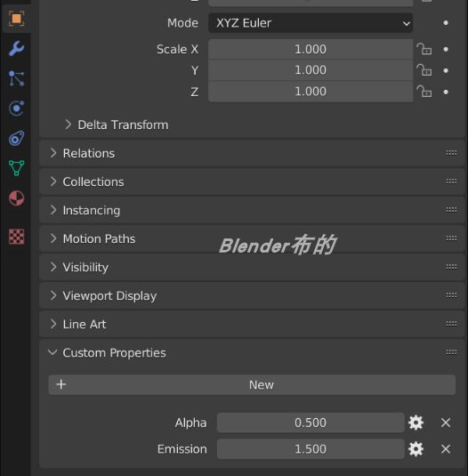Open the Object Data mesh tab
The image size is (468, 476).
16,168
